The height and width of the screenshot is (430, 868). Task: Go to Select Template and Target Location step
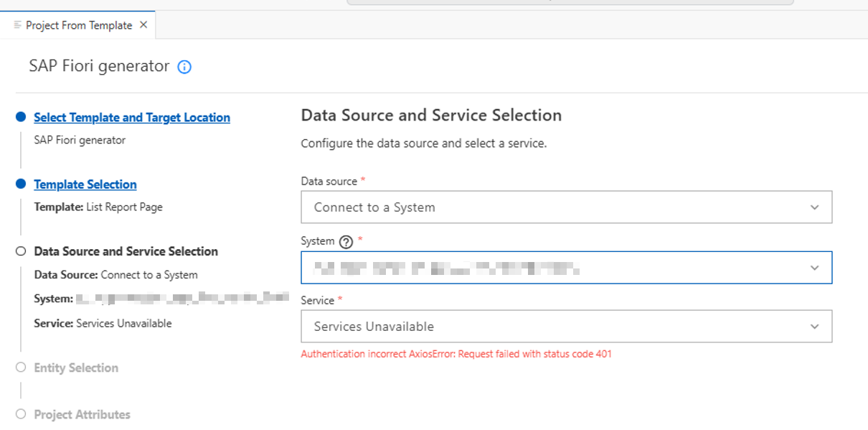coord(132,118)
